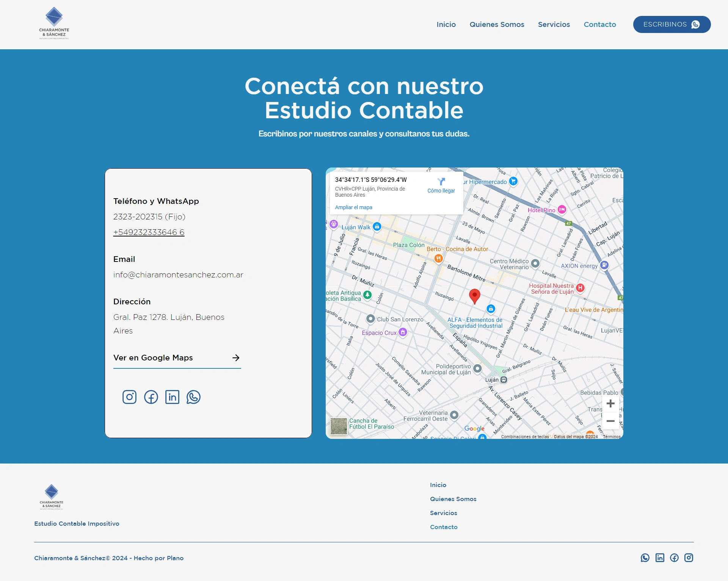Image resolution: width=728 pixels, height=581 pixels.
Task: Switch map to satellite thumbnail
Action: coord(339,426)
